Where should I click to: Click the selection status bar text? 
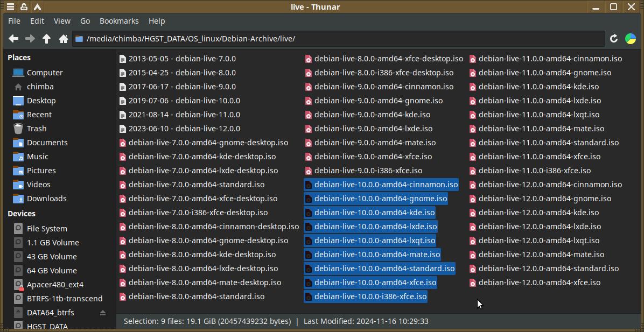tap(276, 321)
